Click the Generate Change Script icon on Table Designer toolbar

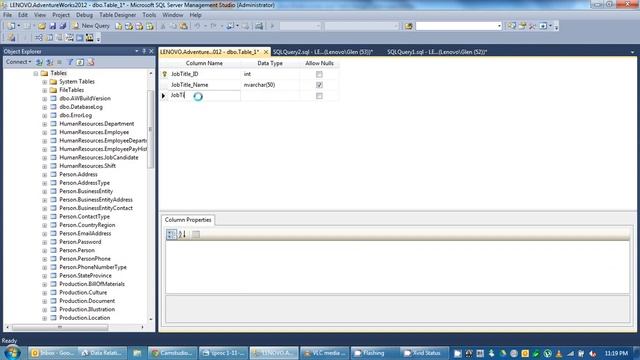point(11,38)
